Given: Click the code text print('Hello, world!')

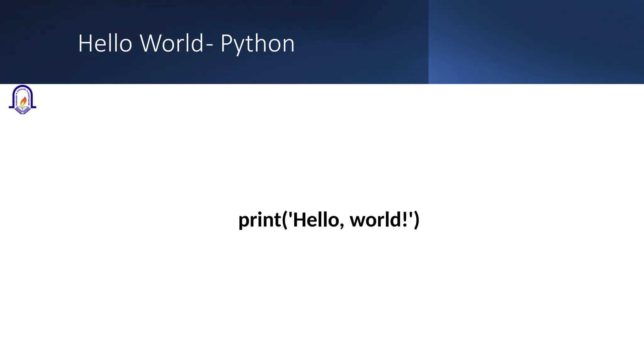Looking at the screenshot, I should [x=329, y=220].
